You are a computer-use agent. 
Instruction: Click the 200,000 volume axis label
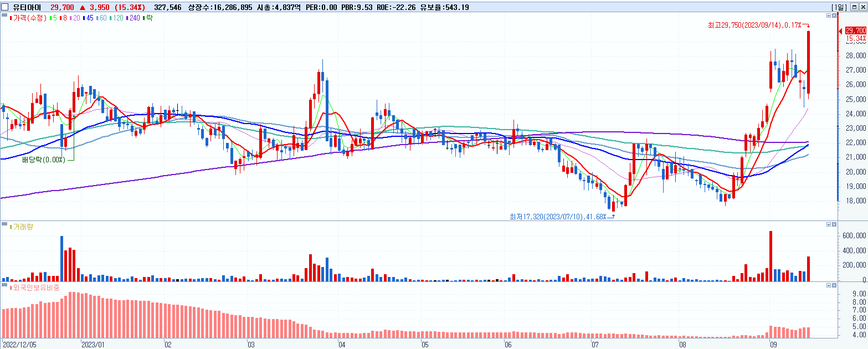point(854,265)
